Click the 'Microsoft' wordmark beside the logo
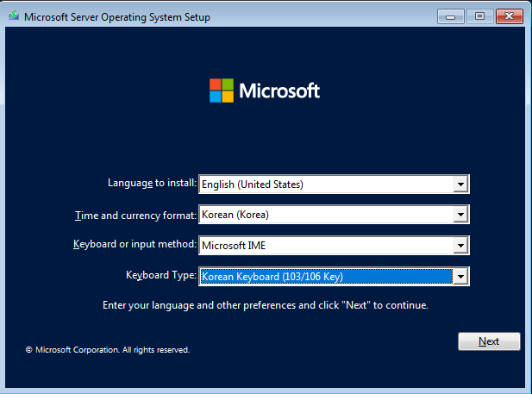532x394 pixels. click(x=279, y=91)
